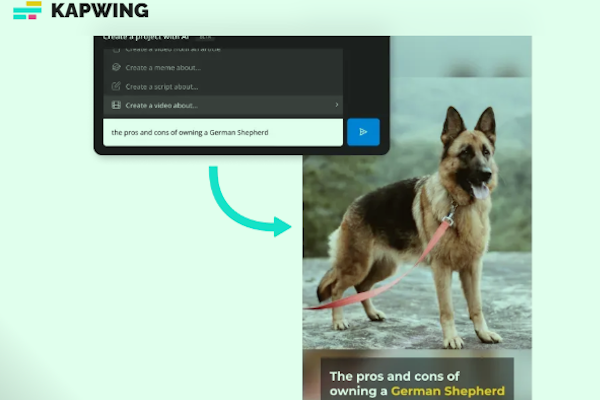Image resolution: width=600 pixels, height=400 pixels.
Task: Click the Kapwing logo icon
Action: tap(27, 11)
